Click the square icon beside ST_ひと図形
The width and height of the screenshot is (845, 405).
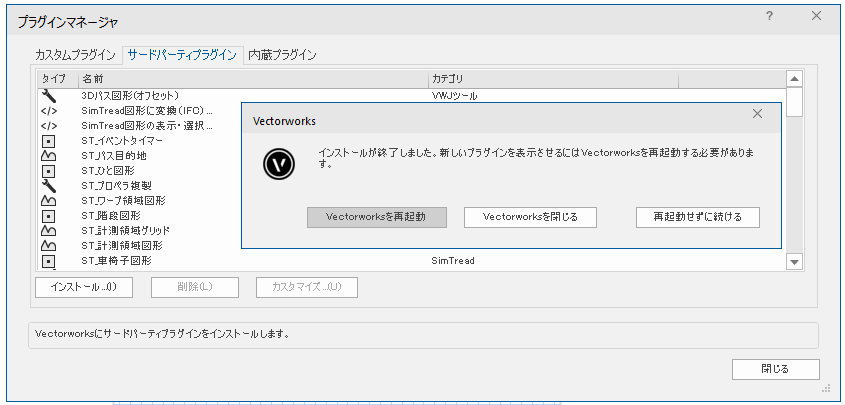(x=49, y=171)
